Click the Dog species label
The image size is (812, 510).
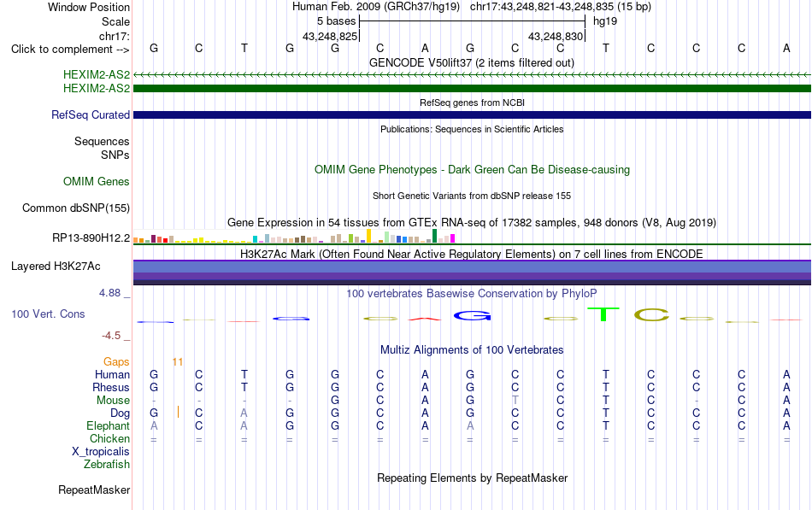(x=121, y=413)
